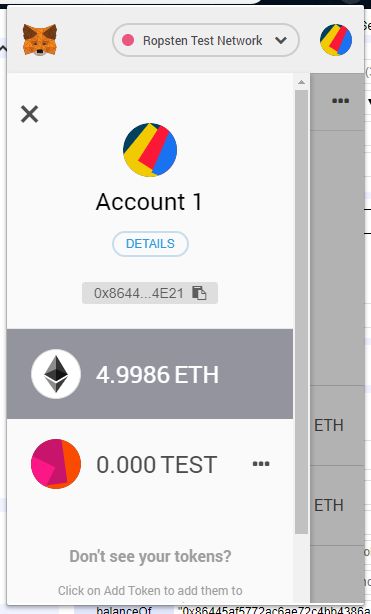Click the Account 1 name label
Screen dimensions: 371x614
pyautogui.click(x=149, y=202)
